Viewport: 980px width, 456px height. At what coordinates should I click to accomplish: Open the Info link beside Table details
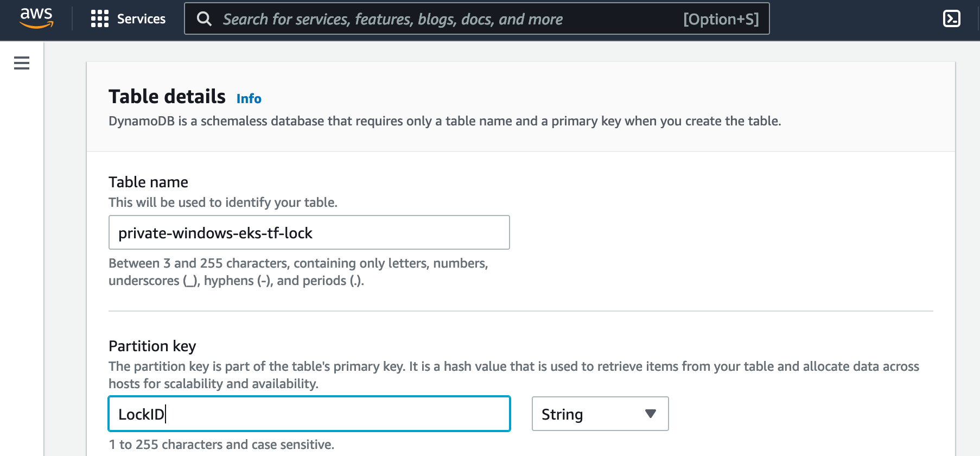[249, 99]
